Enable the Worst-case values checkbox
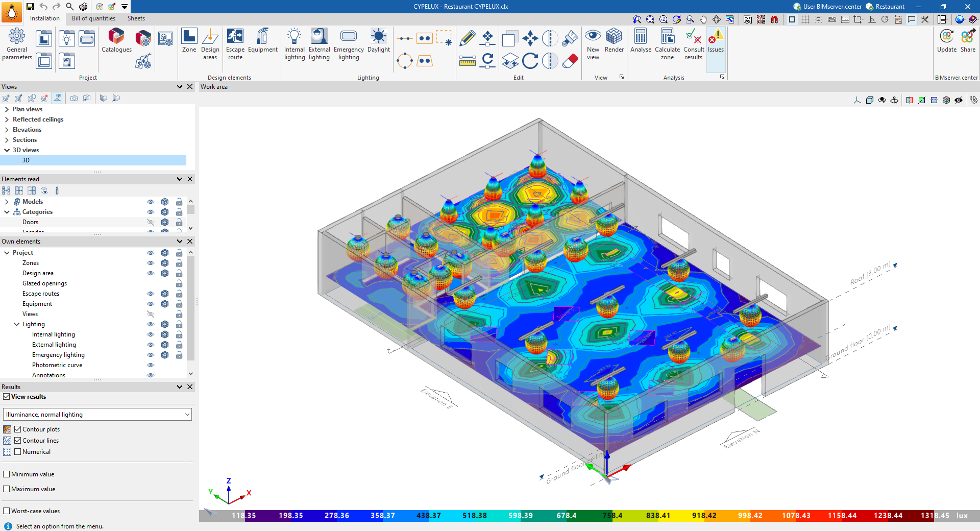The height and width of the screenshot is (531, 980). coord(7,511)
